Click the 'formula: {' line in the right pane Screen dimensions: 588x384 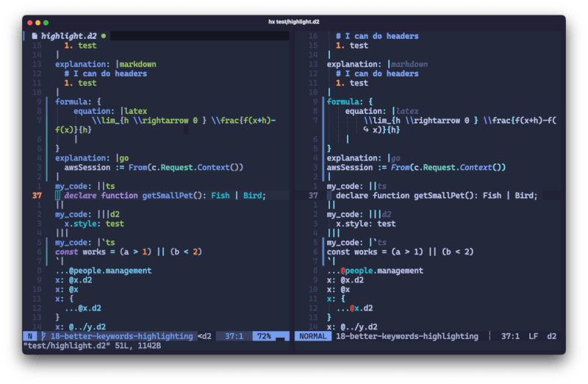coord(350,102)
